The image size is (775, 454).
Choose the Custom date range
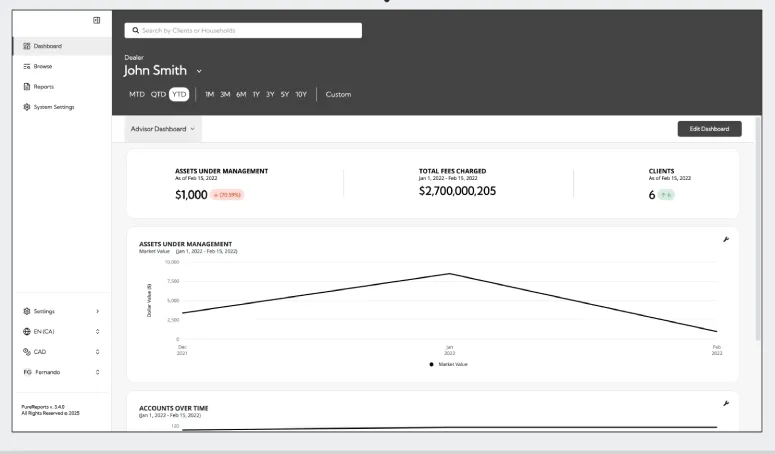(339, 94)
